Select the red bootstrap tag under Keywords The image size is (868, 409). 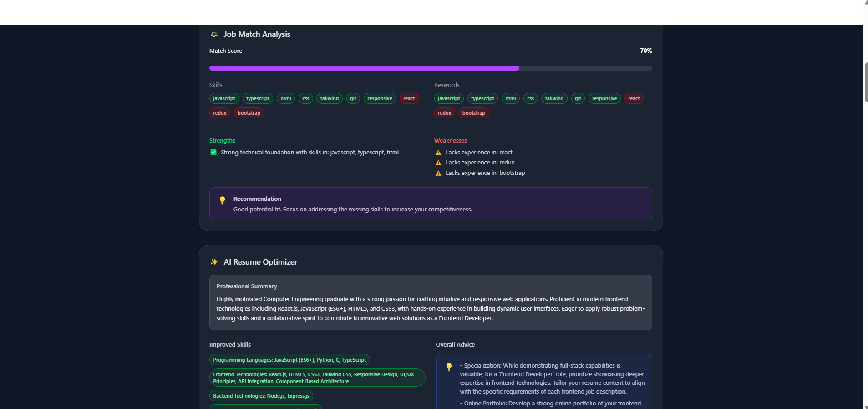click(x=474, y=113)
